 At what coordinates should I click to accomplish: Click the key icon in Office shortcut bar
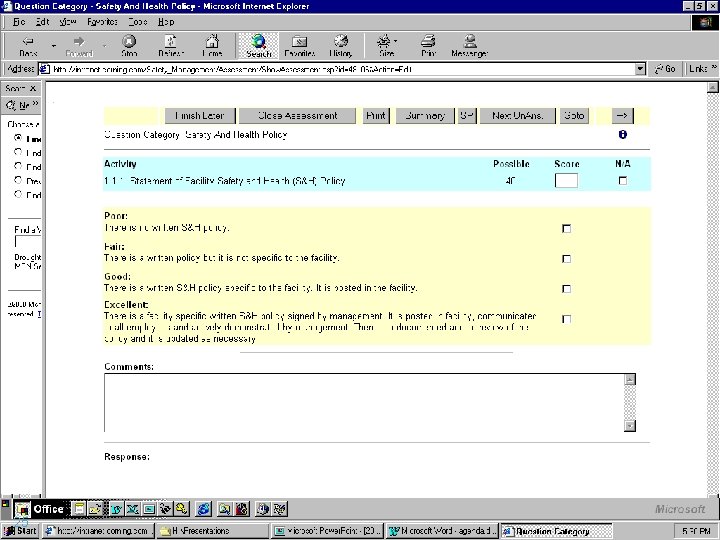181,509
